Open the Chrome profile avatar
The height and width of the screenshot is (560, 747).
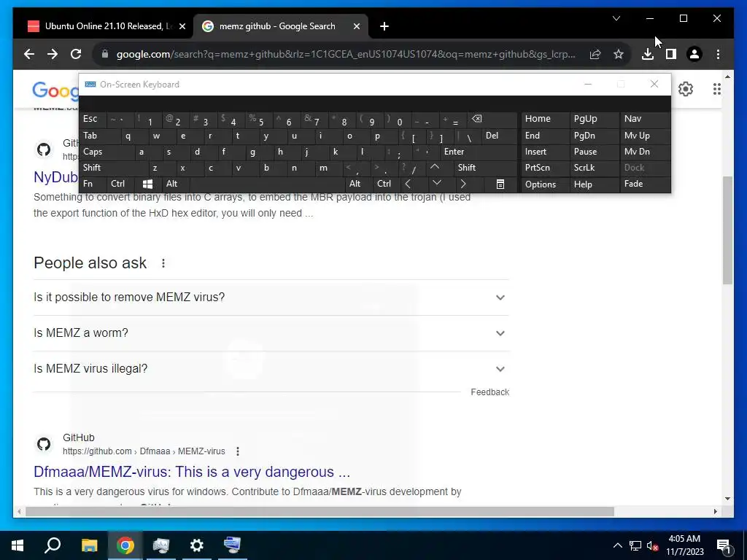(694, 54)
